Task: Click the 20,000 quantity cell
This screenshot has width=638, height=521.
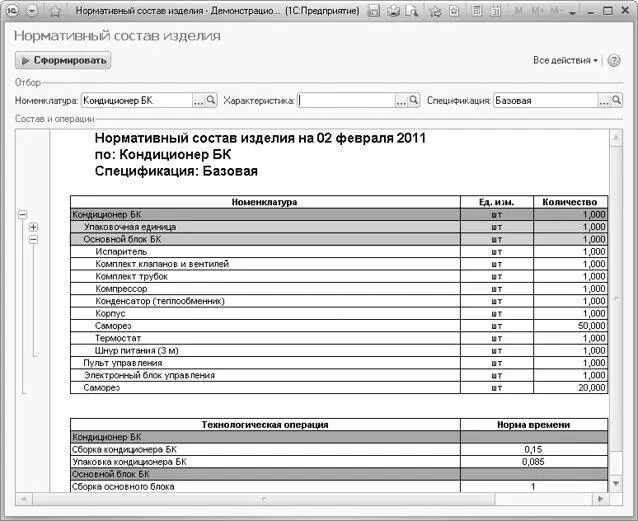Action: coord(570,387)
